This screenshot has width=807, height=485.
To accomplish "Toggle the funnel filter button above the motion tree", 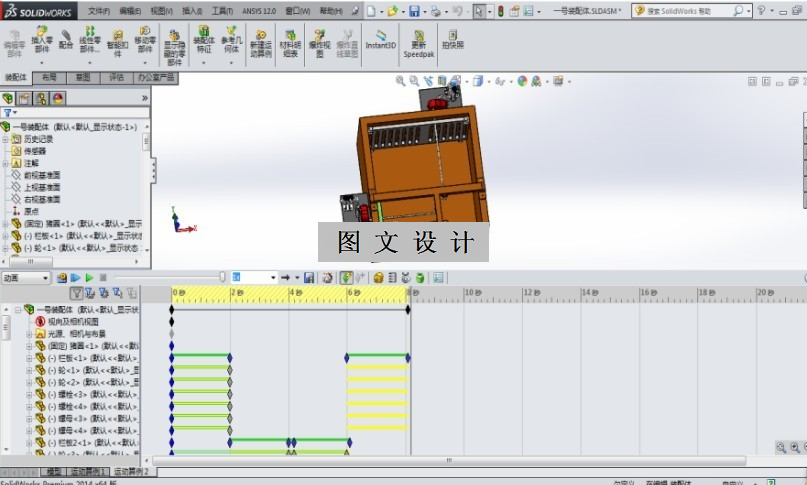I will [x=76, y=293].
